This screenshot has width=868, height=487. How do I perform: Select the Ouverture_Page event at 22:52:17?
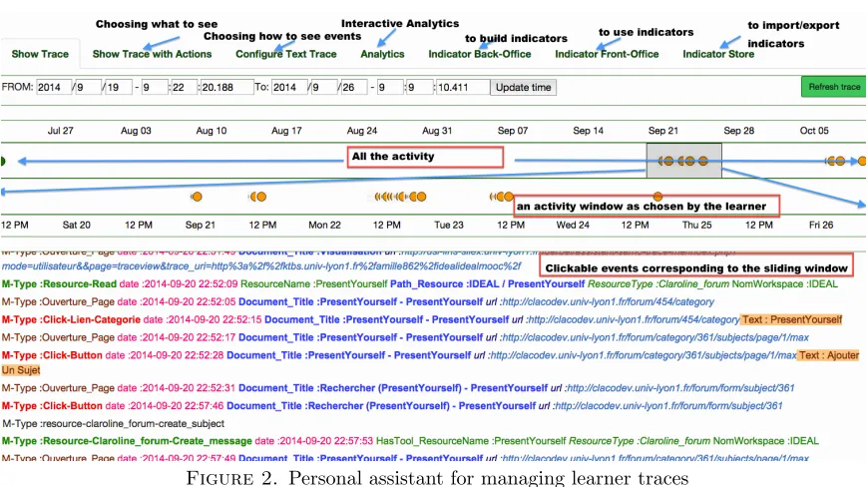pos(405,337)
